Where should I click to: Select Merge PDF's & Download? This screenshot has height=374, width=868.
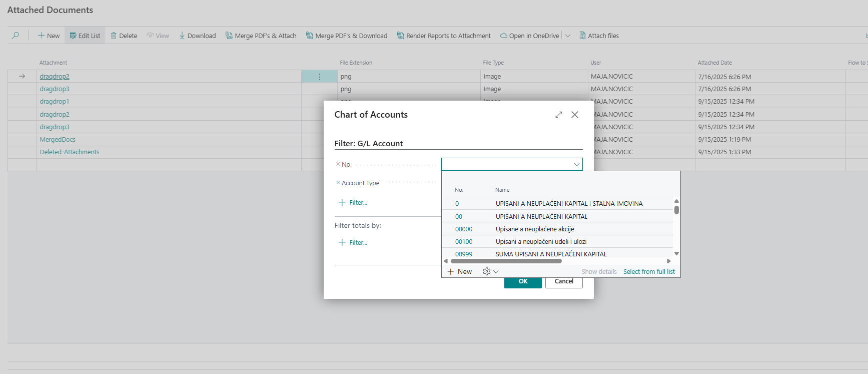pyautogui.click(x=347, y=36)
